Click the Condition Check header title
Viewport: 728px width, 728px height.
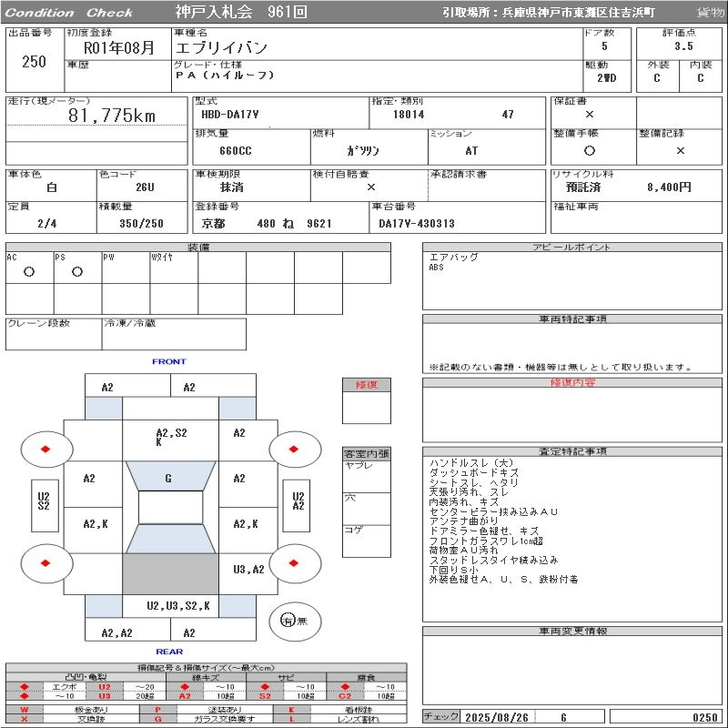pos(70,12)
